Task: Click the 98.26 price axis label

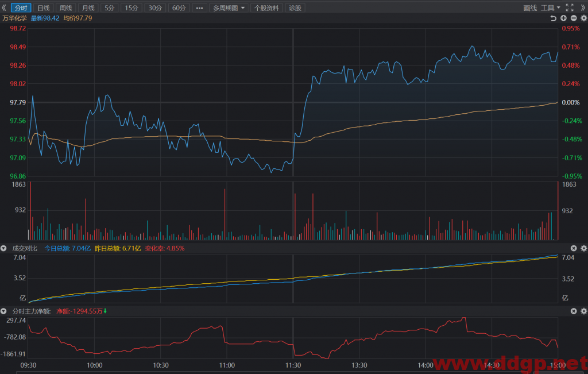Action: (18, 65)
